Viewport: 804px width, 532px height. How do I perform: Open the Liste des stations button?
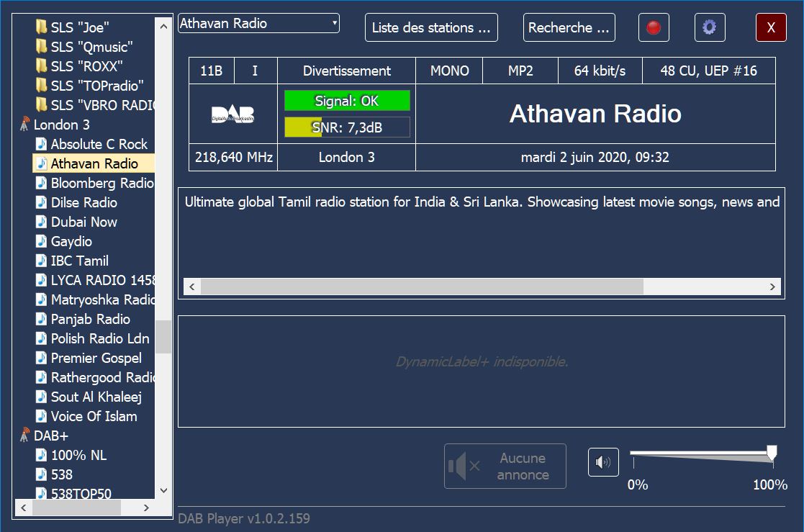pyautogui.click(x=431, y=27)
